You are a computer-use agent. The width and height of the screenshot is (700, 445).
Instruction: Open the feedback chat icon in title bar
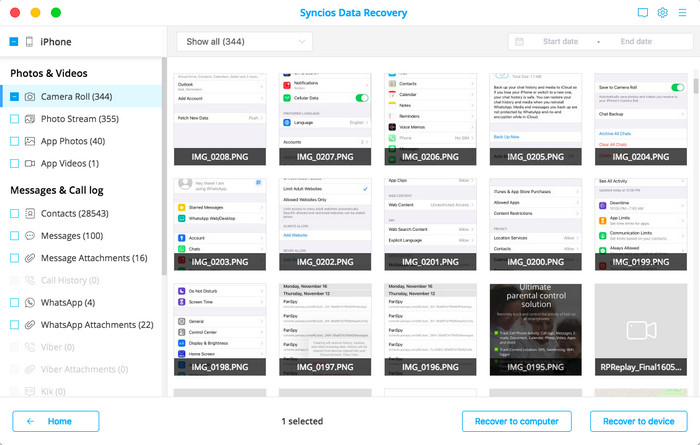[x=642, y=12]
